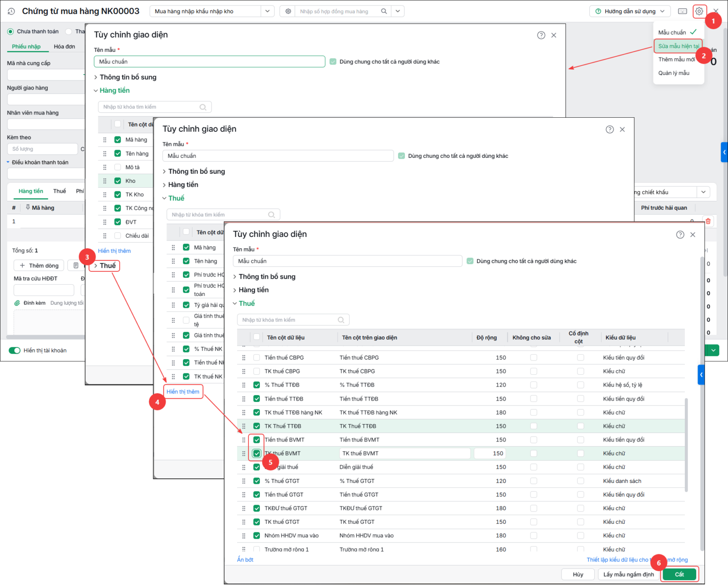Select Sửa mẫu hiện tại menu item

[x=678, y=46]
